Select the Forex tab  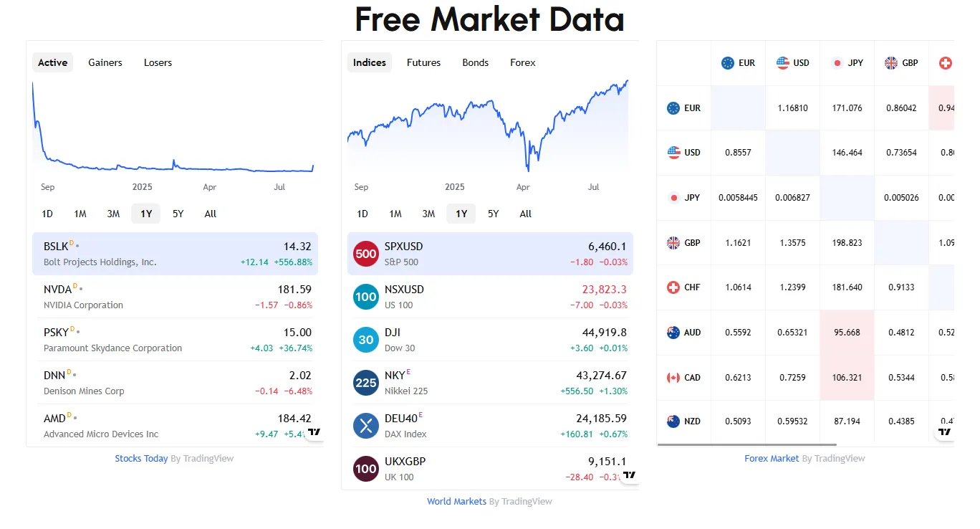coord(522,62)
